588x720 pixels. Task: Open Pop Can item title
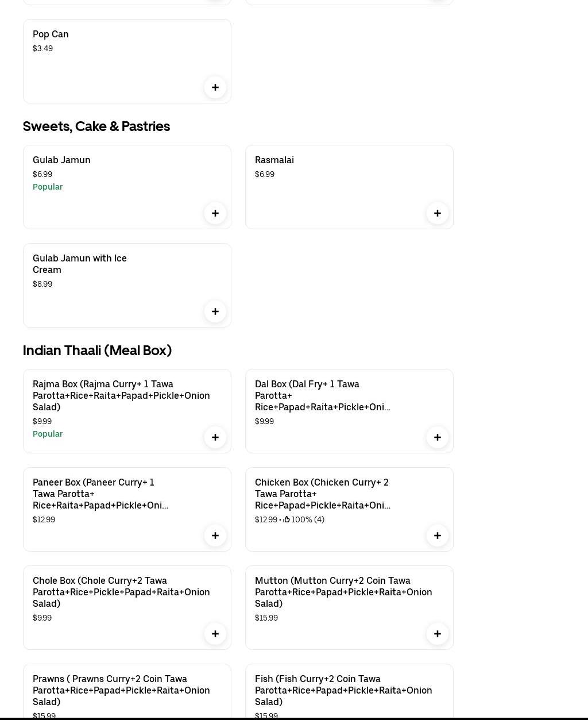[x=51, y=34]
